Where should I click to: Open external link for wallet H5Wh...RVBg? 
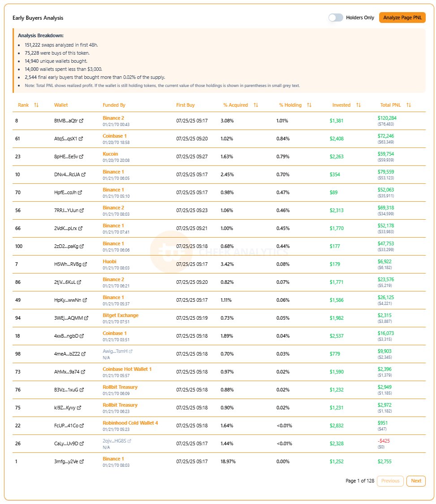tap(85, 264)
